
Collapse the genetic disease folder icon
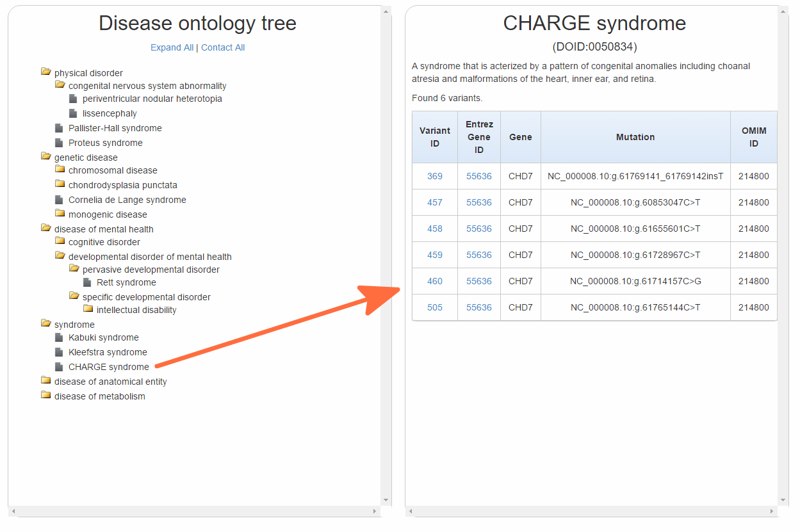45,156
